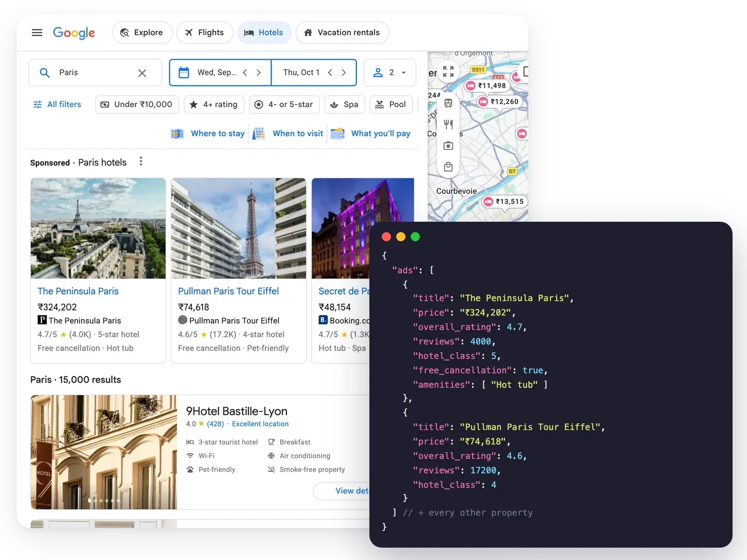The image size is (747, 560).
Task: Show restaurants on the map
Action: 448,124
